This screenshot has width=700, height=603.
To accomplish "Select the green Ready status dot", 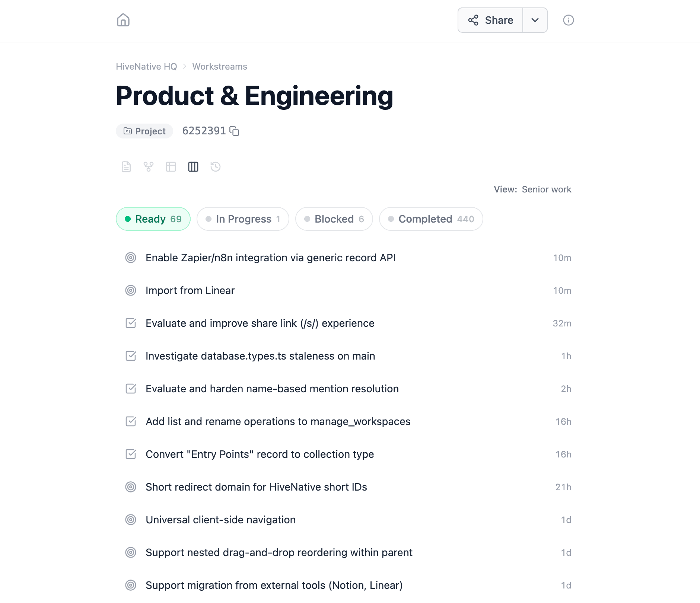I will (128, 219).
